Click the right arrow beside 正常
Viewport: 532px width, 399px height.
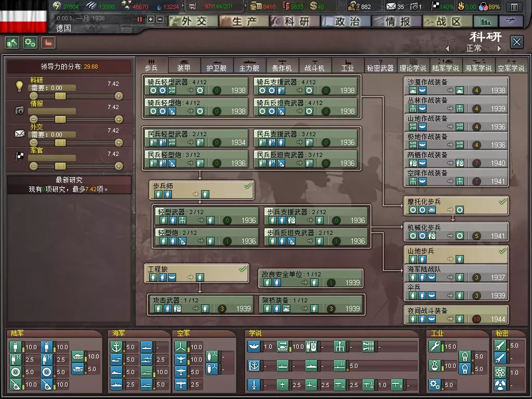click(x=499, y=48)
